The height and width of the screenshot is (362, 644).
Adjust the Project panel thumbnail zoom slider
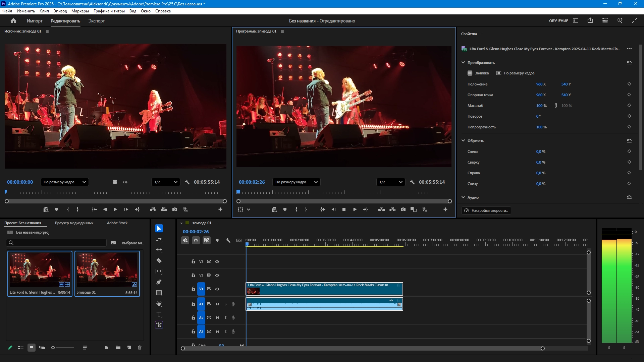point(53,348)
